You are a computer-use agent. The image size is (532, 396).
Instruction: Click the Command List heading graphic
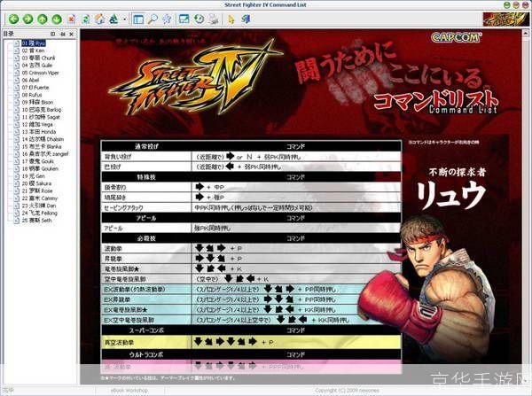(435, 103)
